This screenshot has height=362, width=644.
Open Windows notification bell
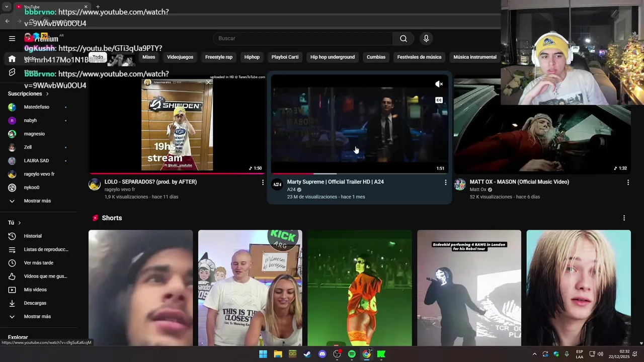(635, 354)
